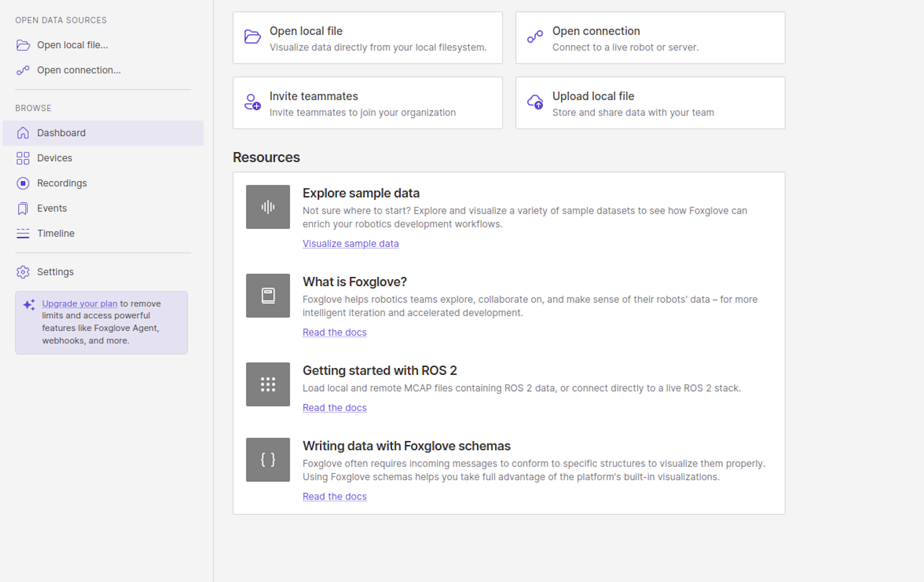Click the Settings gear icon

pyautogui.click(x=23, y=272)
